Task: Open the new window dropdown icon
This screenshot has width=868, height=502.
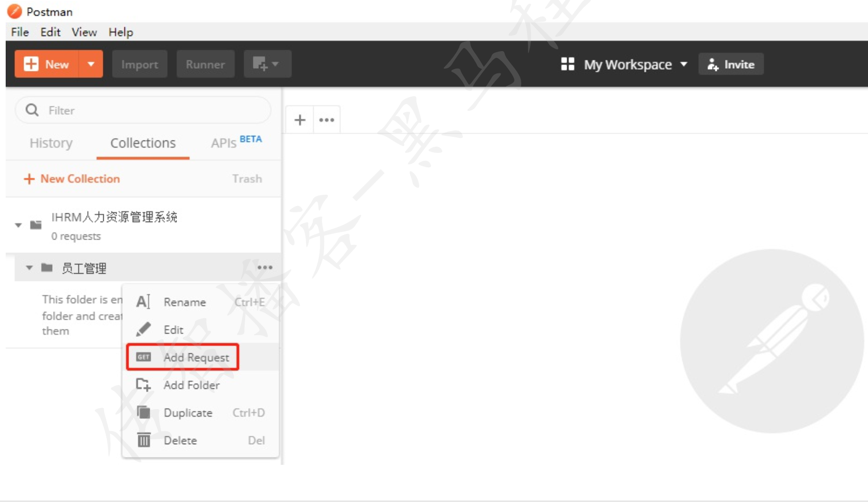Action: point(267,64)
